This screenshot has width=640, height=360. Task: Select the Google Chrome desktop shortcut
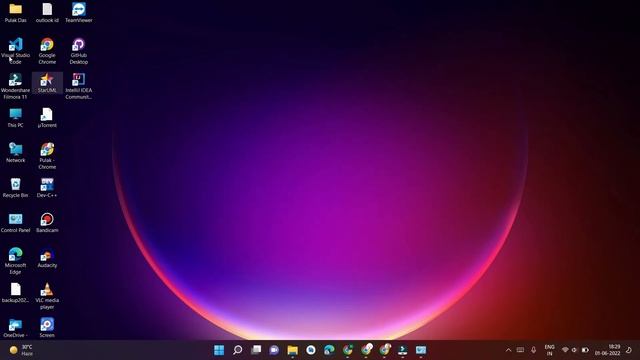[x=47, y=51]
